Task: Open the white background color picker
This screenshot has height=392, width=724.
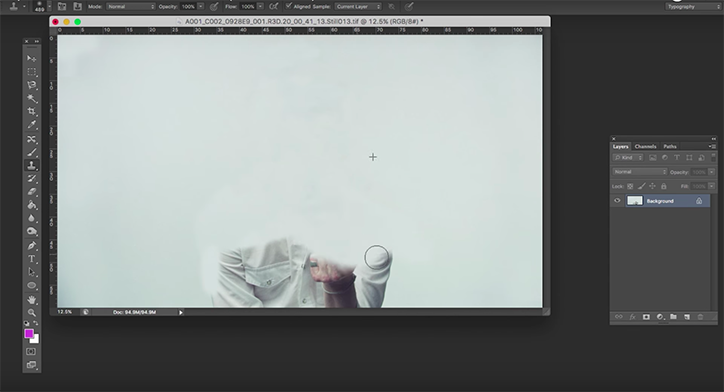Action: click(36, 340)
